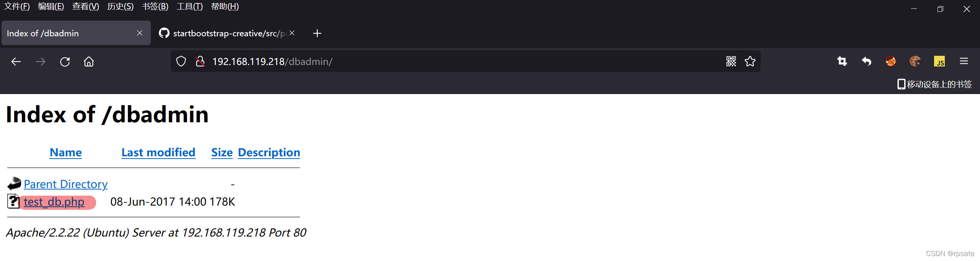Image resolution: width=980 pixels, height=261 pixels.
Task: Open the browser home page
Action: point(89,62)
